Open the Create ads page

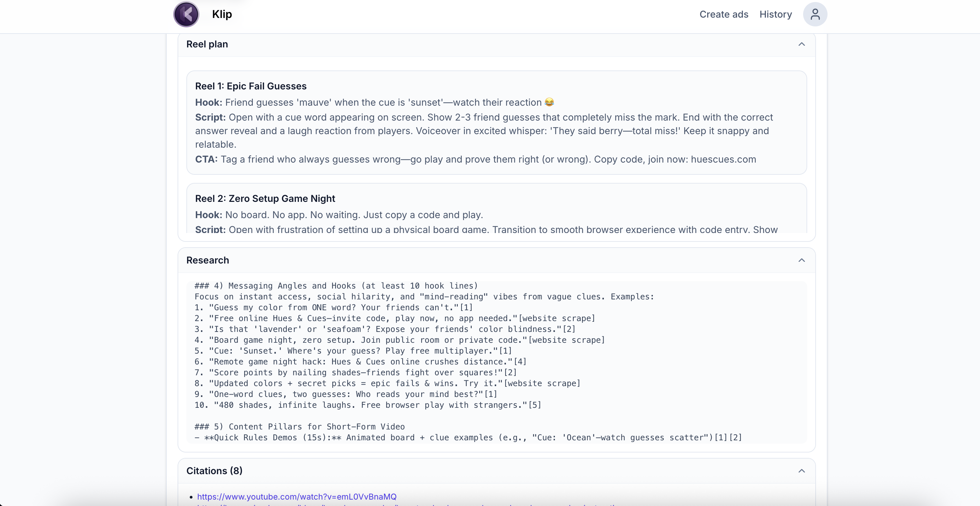tap(723, 15)
